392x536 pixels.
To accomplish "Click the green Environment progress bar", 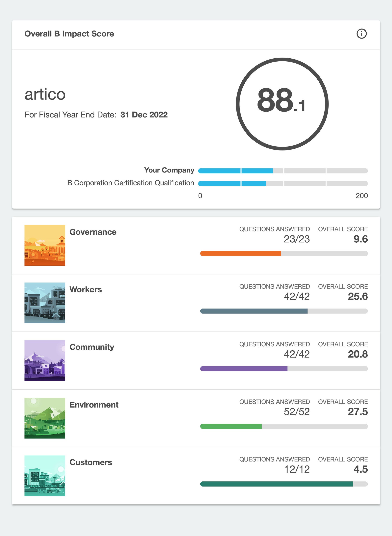I will (284, 426).
